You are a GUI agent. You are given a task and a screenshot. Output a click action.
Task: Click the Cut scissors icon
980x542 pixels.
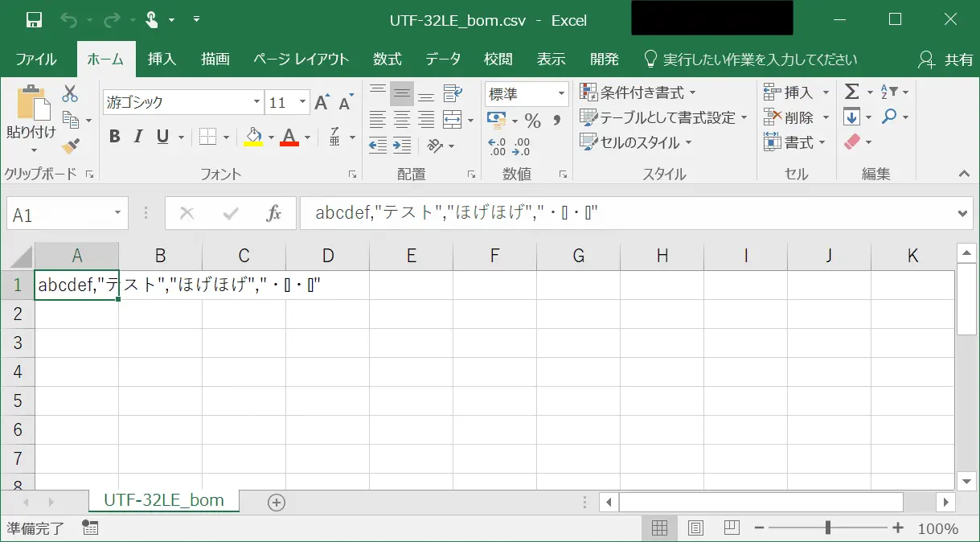pos(70,93)
